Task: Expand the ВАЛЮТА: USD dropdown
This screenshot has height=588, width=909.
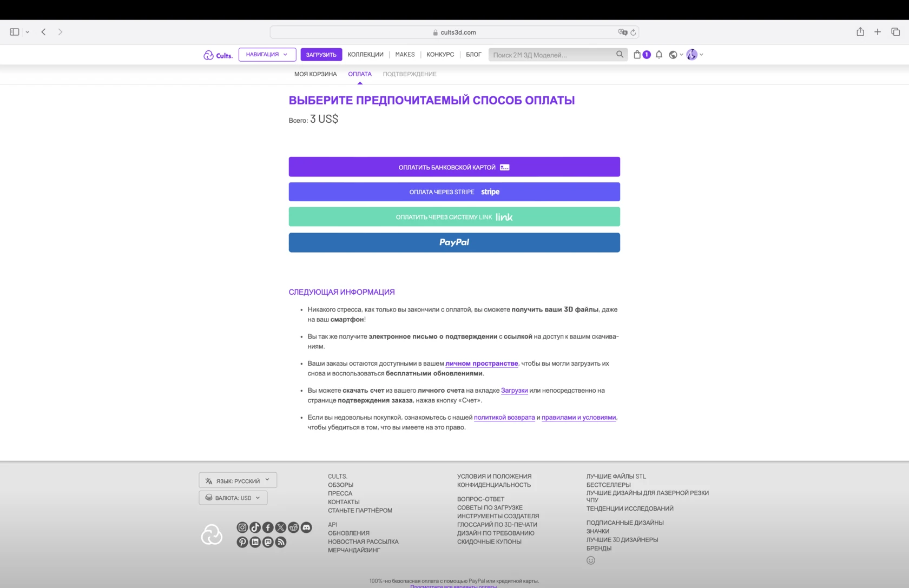Action: click(x=233, y=498)
